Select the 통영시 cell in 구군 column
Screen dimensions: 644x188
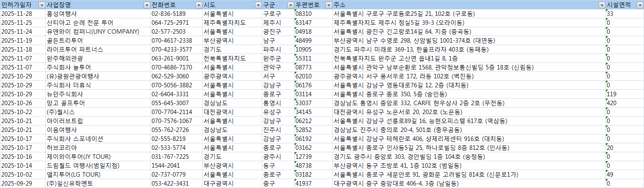point(278,103)
